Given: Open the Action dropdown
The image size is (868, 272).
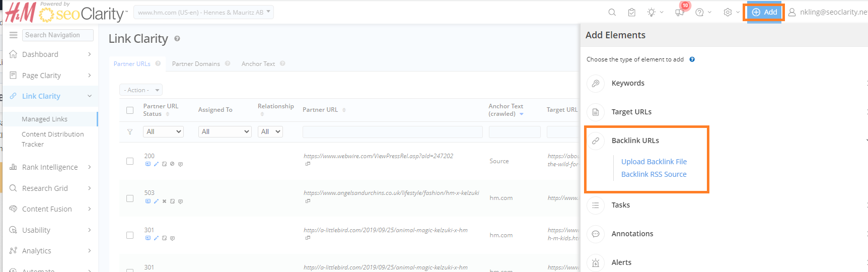Looking at the screenshot, I should 141,90.
